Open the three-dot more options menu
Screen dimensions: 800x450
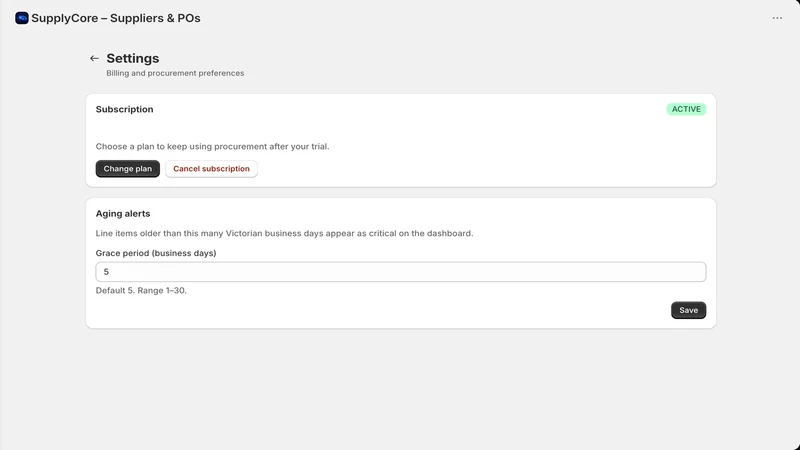point(777,18)
